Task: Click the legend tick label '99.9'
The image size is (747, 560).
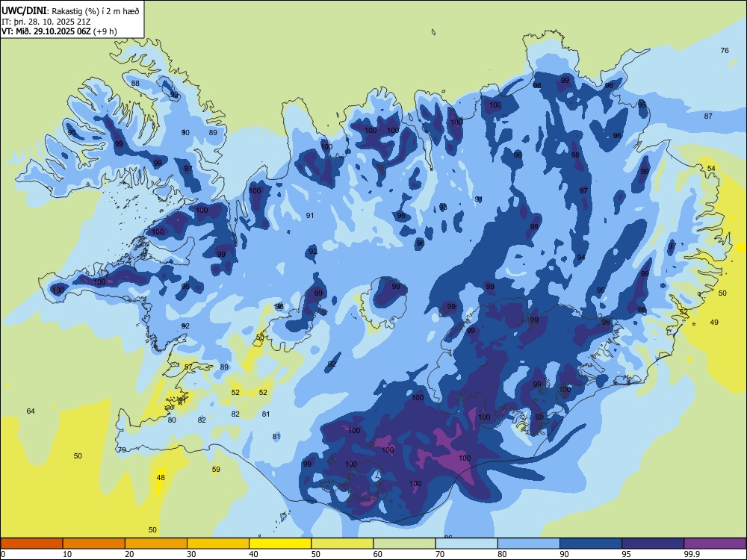Action: pos(691,554)
